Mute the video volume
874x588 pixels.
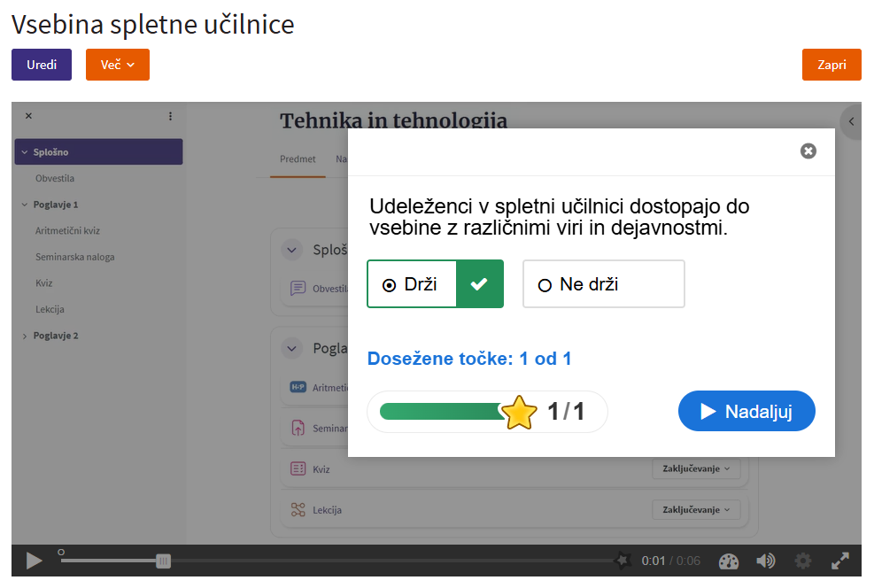tap(766, 561)
